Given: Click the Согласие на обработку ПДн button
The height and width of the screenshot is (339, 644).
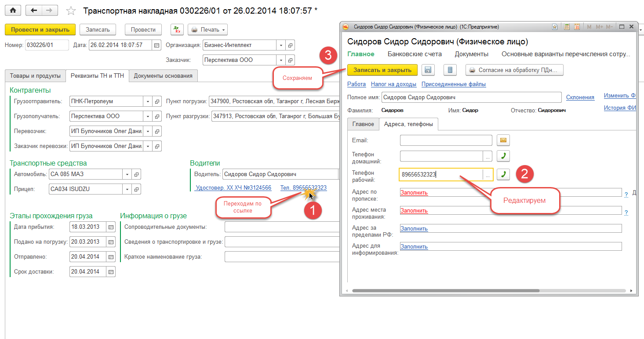Looking at the screenshot, I should pos(514,70).
